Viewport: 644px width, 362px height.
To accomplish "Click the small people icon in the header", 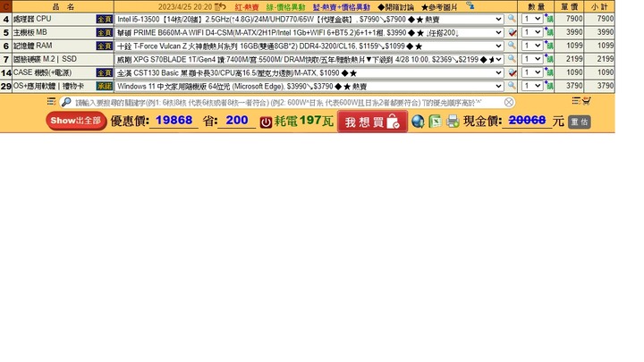I will [470, 5].
